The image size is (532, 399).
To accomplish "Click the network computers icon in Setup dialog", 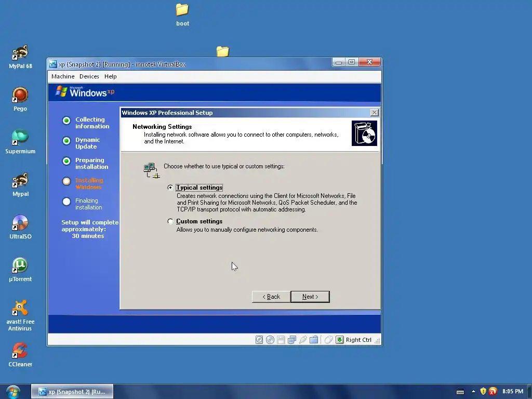I will click(x=151, y=170).
